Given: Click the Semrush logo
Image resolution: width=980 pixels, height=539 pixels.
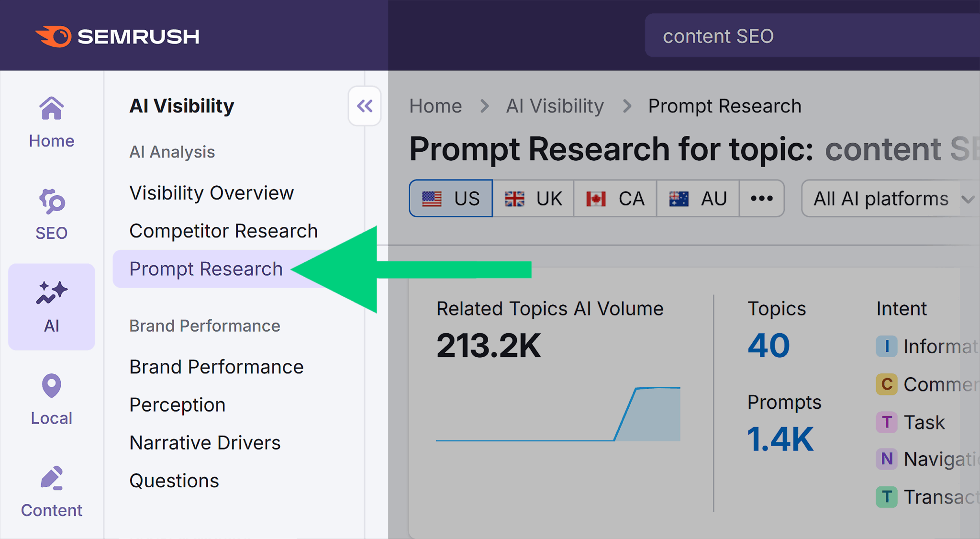Looking at the screenshot, I should pyautogui.click(x=117, y=36).
